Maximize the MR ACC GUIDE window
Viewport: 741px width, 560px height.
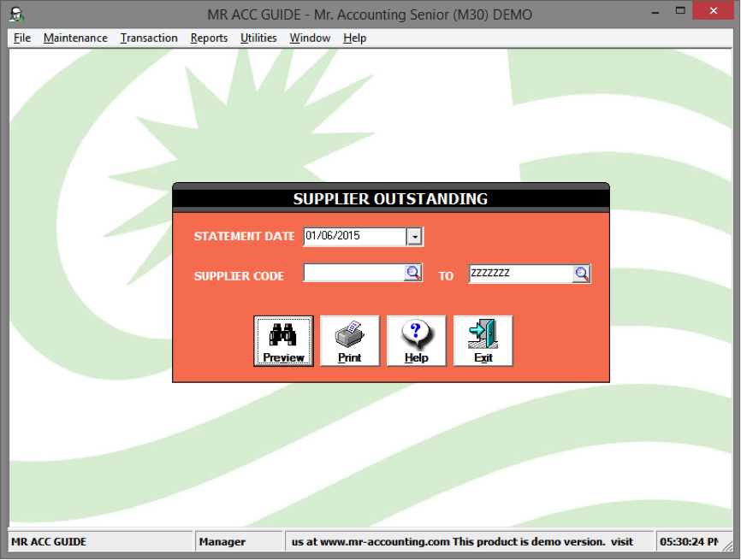[680, 11]
